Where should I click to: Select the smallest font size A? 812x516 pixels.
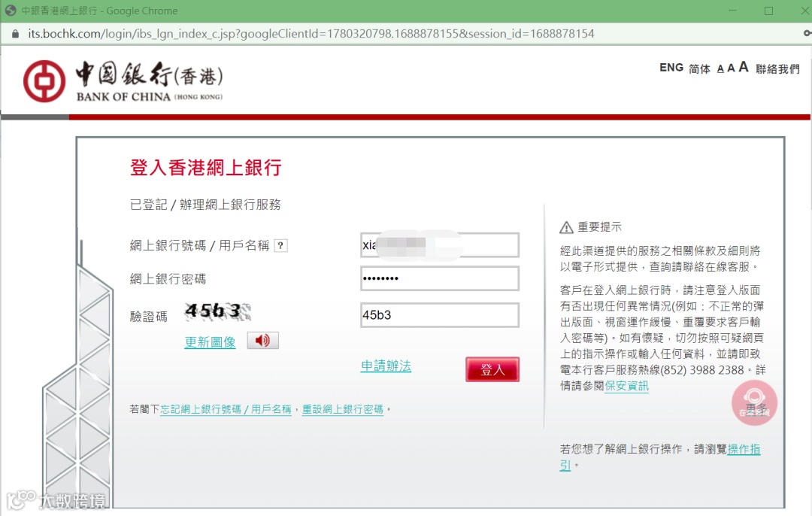pyautogui.click(x=720, y=69)
